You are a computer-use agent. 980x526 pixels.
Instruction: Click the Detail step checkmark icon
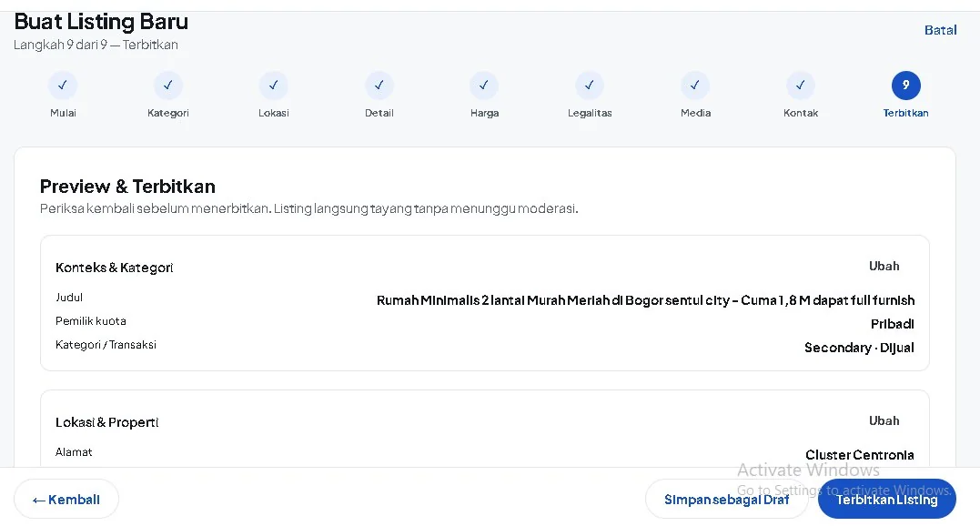pos(379,86)
